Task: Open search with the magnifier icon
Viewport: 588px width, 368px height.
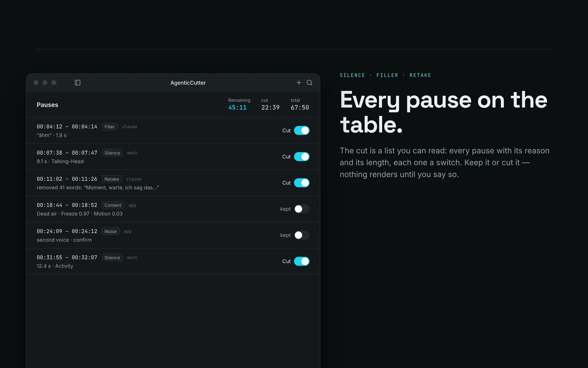Action: pos(310,83)
